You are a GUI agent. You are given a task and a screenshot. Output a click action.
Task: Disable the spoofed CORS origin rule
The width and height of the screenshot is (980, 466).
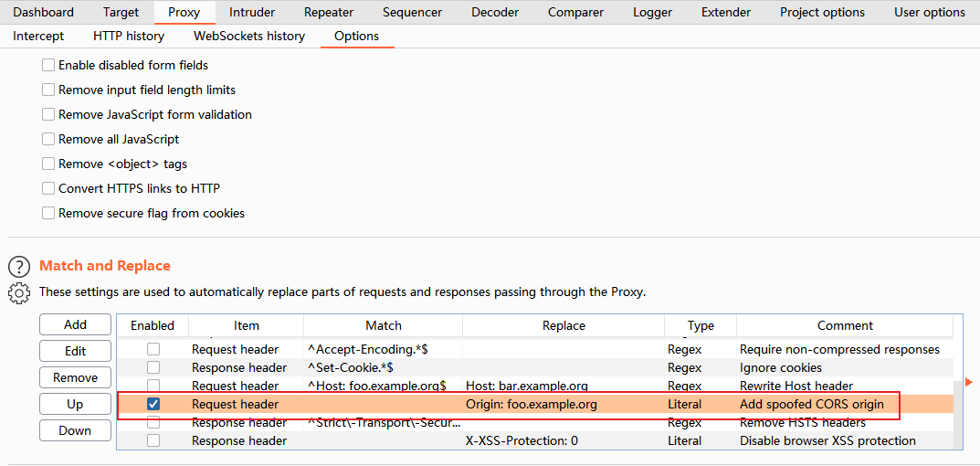[153, 404]
